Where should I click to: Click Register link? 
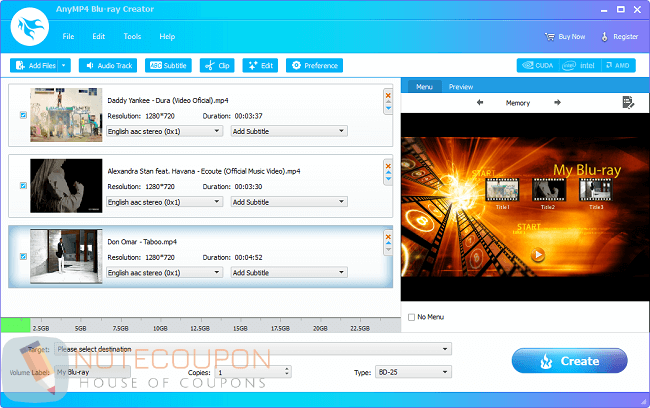pos(619,36)
